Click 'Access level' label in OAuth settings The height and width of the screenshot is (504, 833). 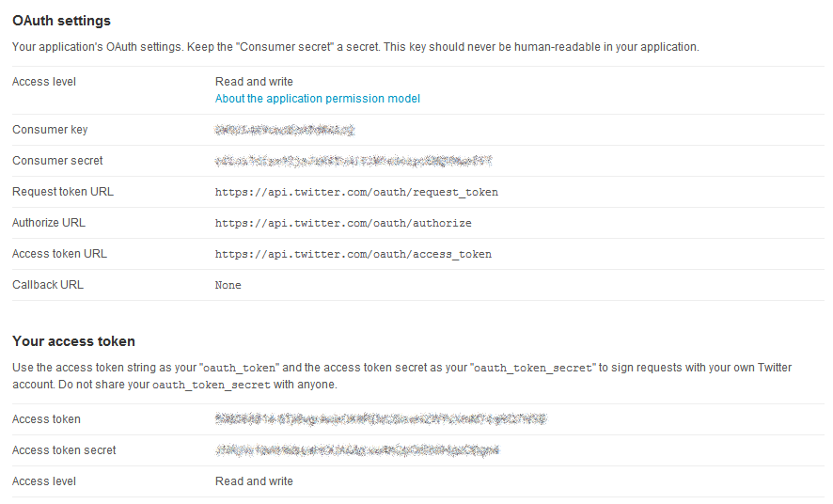pyautogui.click(x=44, y=82)
